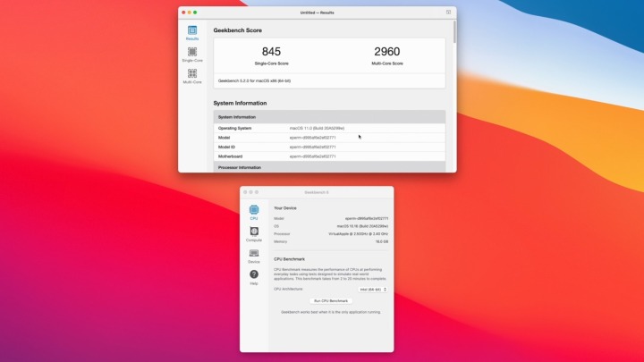Open the Single-Core sidebar section

[x=192, y=55]
